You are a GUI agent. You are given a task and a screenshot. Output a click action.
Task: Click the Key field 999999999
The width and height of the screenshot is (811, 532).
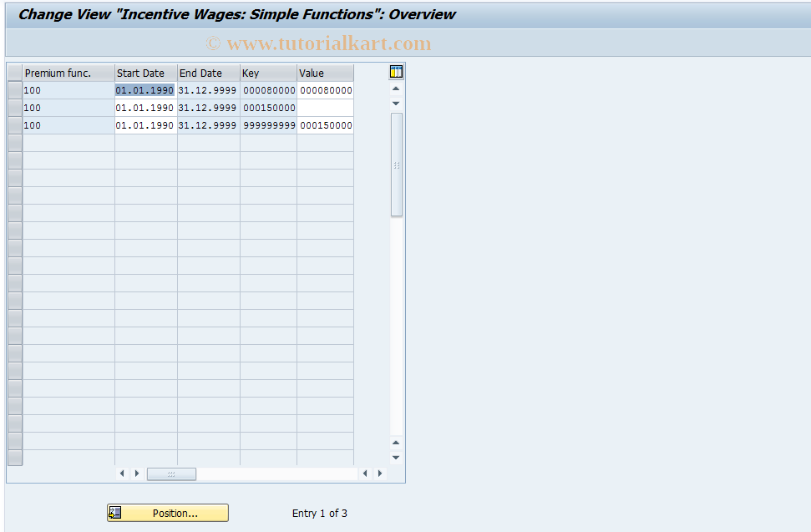click(268, 125)
